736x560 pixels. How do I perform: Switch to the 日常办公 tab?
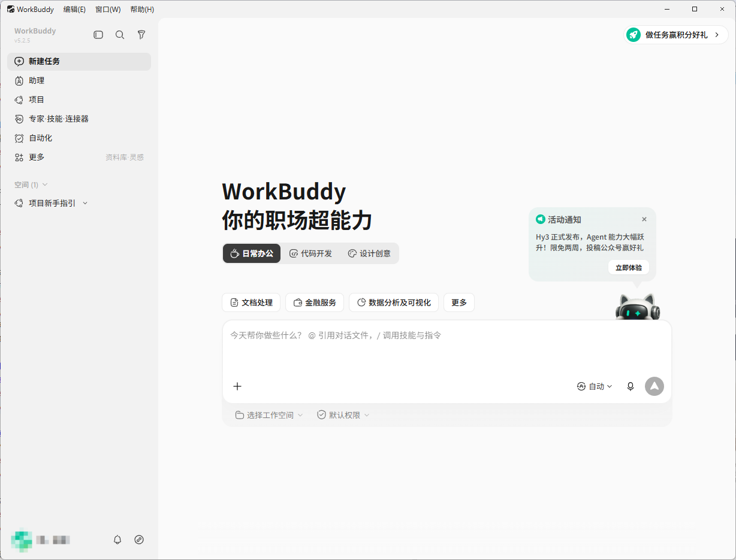click(252, 253)
